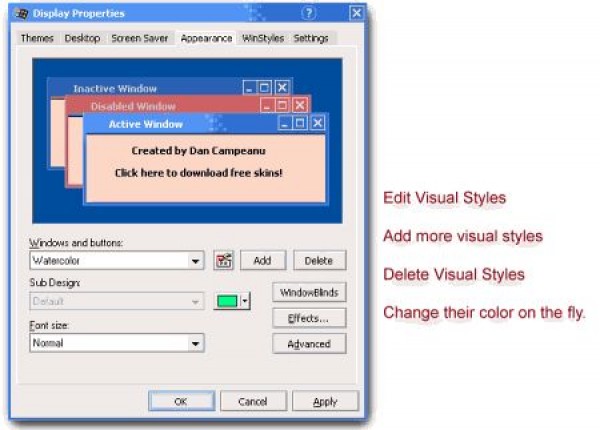
Task: Click maximize icon on Disabled Window preview
Action: tap(282, 105)
